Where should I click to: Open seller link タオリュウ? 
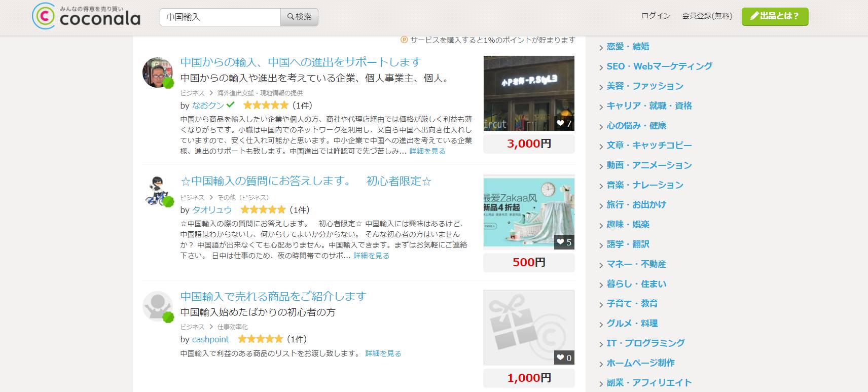coord(211,210)
